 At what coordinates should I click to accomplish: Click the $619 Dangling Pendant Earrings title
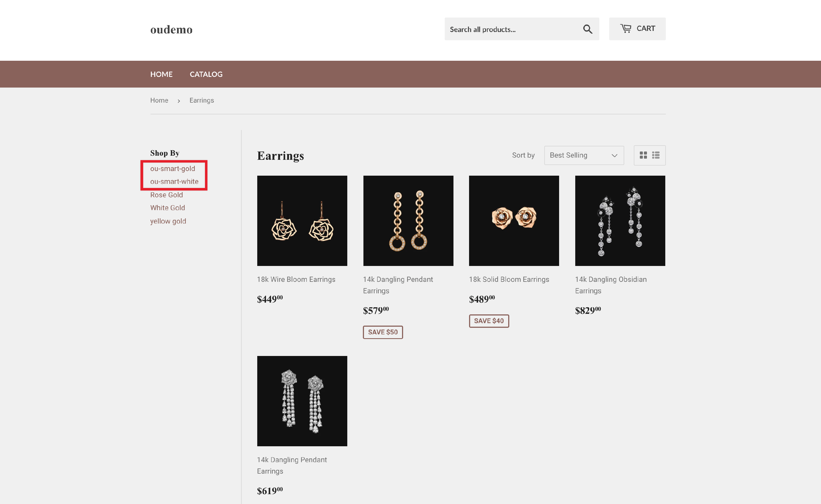pyautogui.click(x=292, y=465)
